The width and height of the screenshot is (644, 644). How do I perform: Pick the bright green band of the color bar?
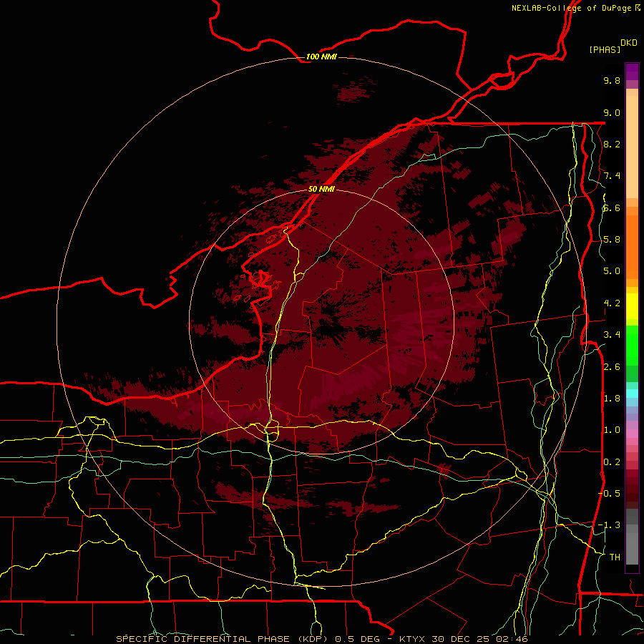pos(632,346)
